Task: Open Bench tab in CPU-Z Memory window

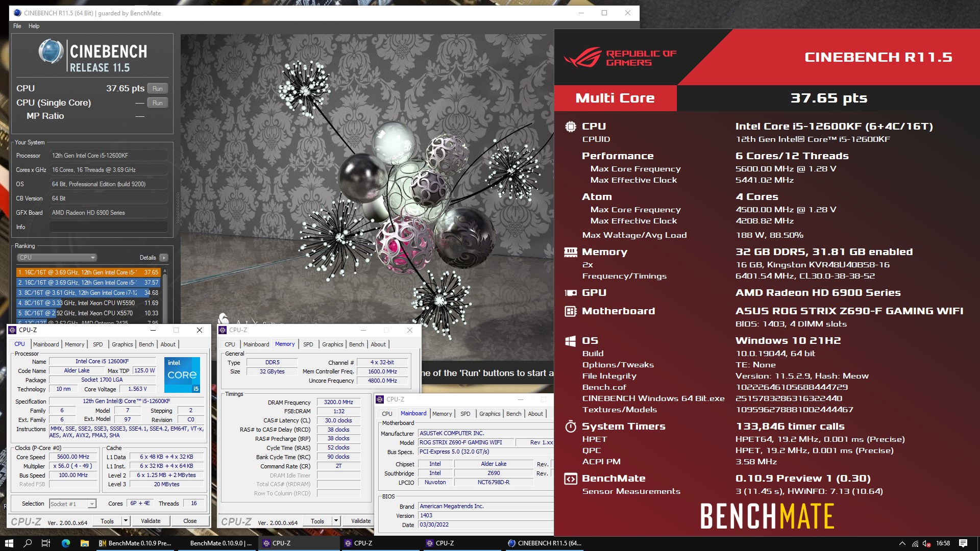Action: coord(357,344)
